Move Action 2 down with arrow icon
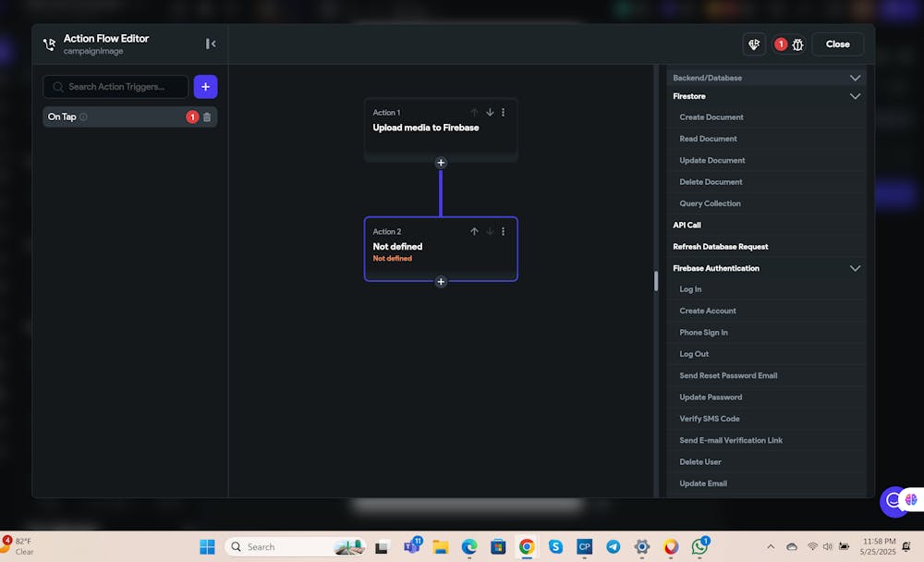Viewport: 924px width, 562px height. coord(490,231)
